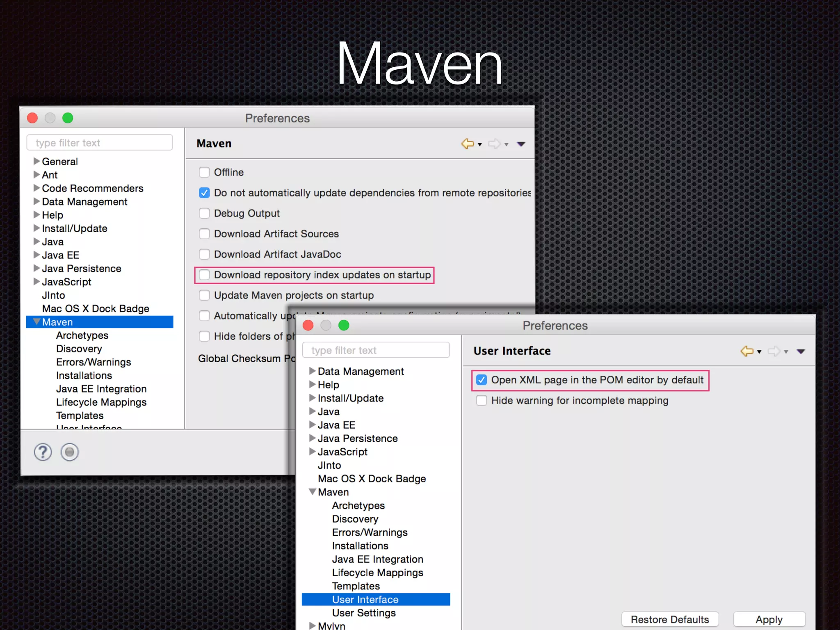The image size is (840, 630).
Task: Check Hide warning for incomplete mapping
Action: pos(482,400)
